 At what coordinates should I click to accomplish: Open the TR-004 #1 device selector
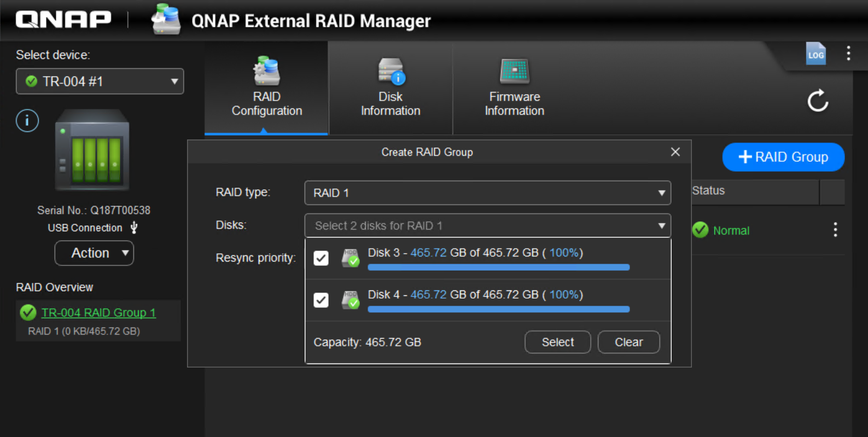click(x=100, y=81)
